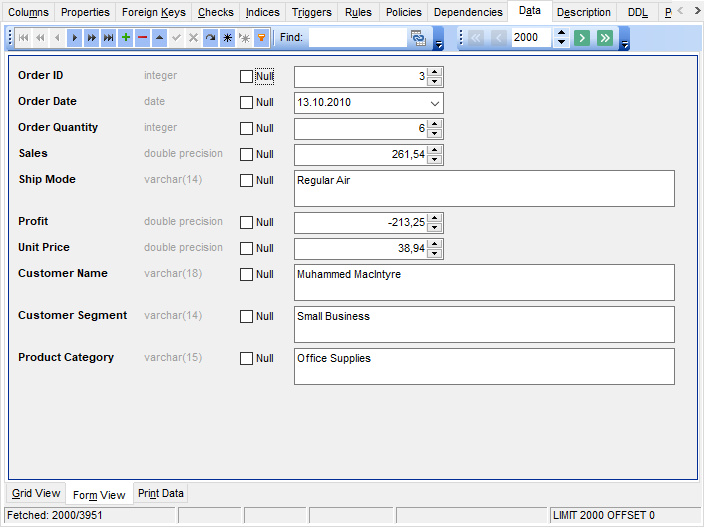The width and height of the screenshot is (704, 527).
Task: Increase the Order Quantity spinner value
Action: point(435,124)
